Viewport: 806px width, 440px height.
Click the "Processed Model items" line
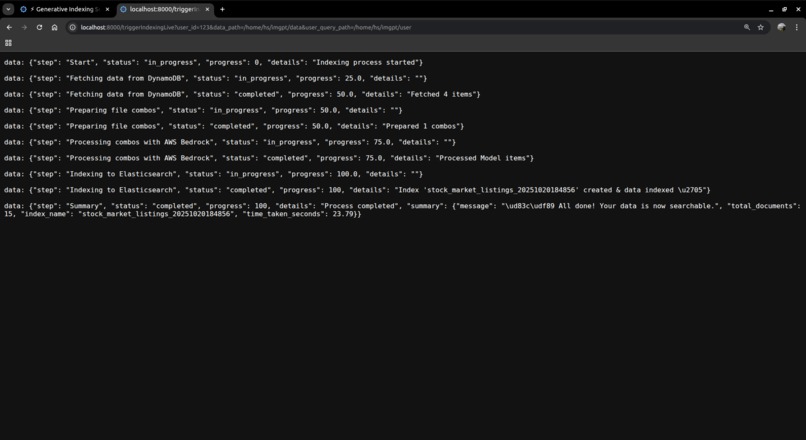[x=269, y=158]
